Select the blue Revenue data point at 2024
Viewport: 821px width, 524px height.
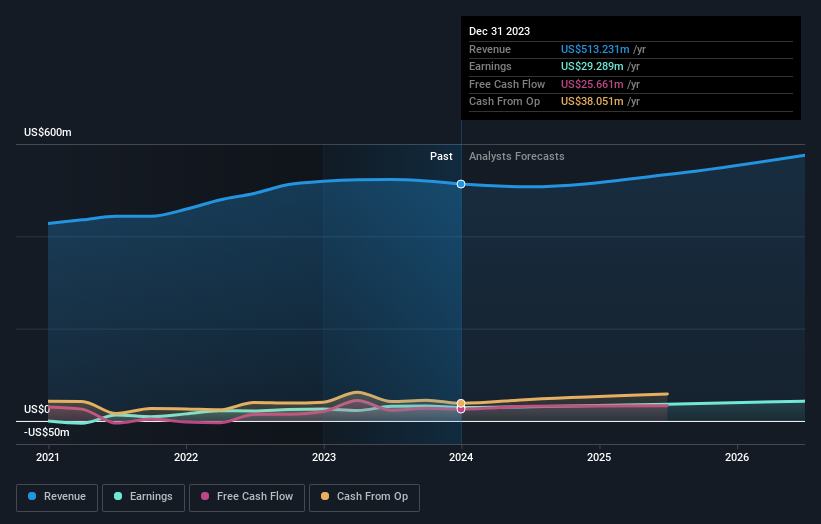click(461, 184)
